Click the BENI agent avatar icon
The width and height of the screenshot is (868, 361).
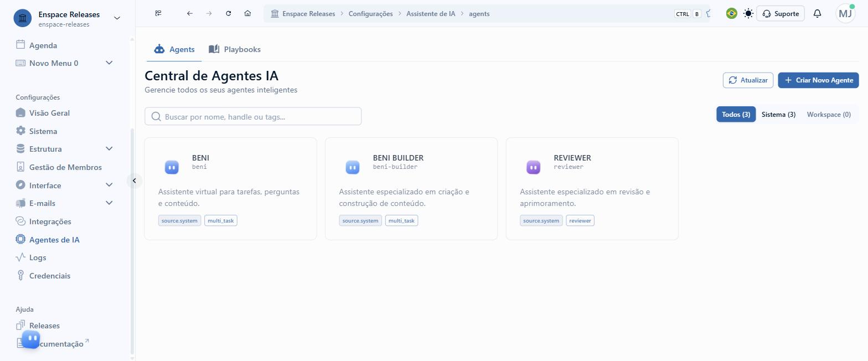[172, 167]
